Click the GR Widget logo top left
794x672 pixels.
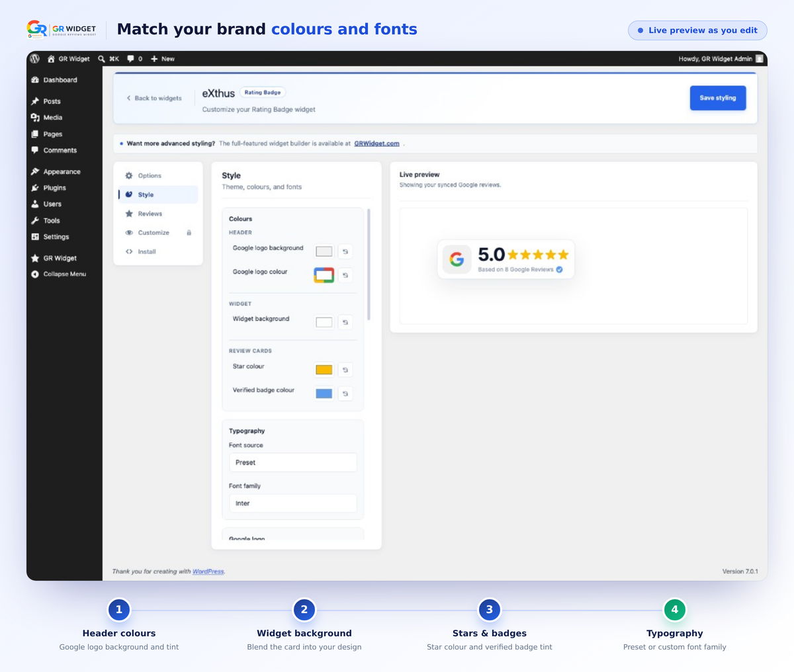pyautogui.click(x=62, y=30)
